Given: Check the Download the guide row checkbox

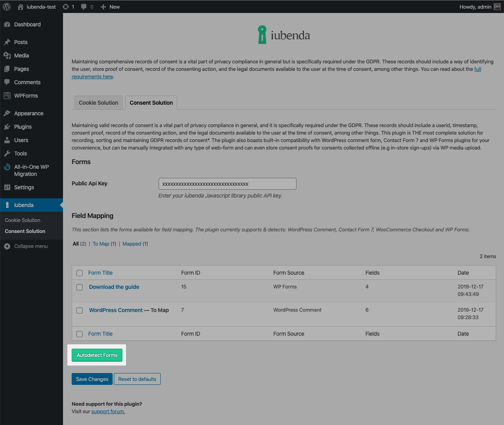Looking at the screenshot, I should pyautogui.click(x=80, y=287).
